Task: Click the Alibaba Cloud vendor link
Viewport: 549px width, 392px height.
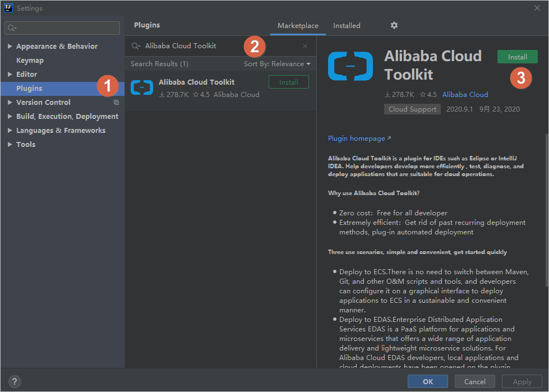Action: coord(465,94)
